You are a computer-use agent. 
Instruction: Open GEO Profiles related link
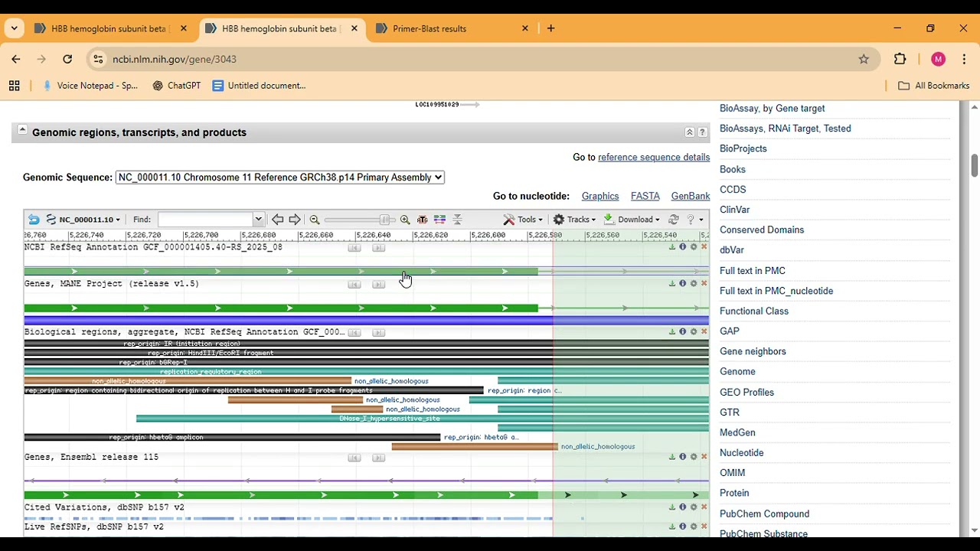coord(746,393)
